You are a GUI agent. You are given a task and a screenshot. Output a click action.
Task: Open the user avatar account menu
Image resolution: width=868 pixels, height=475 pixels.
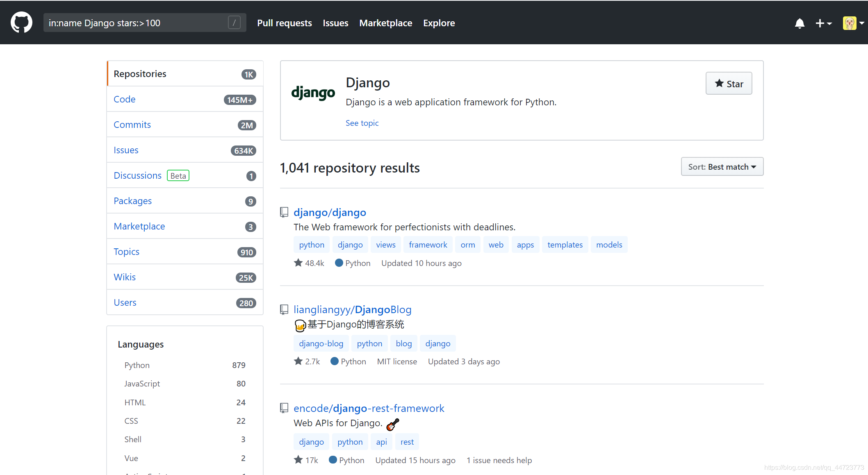853,23
